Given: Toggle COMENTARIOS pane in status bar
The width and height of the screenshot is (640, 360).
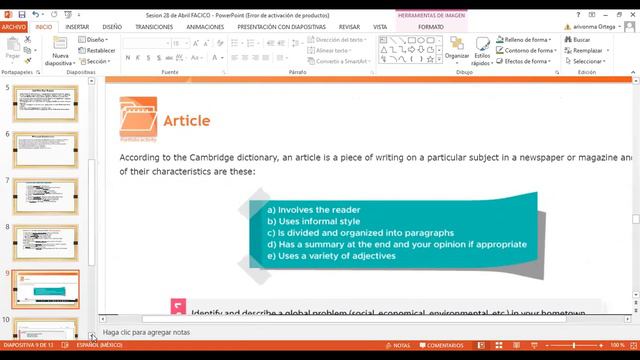Looking at the screenshot, I should pos(442,345).
